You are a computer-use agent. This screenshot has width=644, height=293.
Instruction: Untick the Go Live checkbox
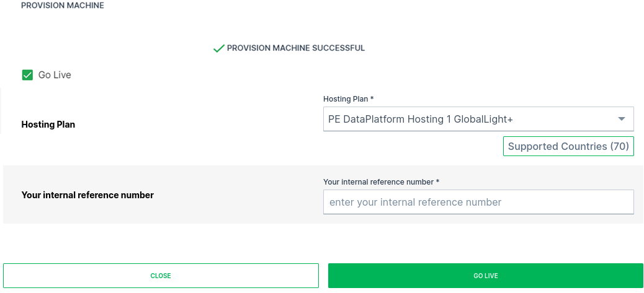pos(27,75)
